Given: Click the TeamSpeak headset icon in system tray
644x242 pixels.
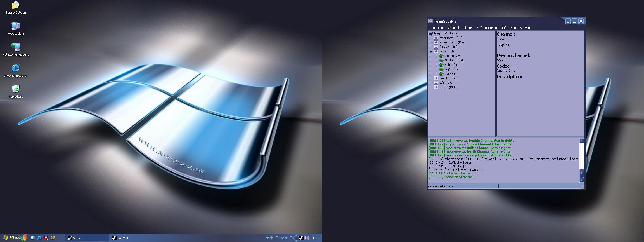Looking at the screenshot, I should pos(307,238).
